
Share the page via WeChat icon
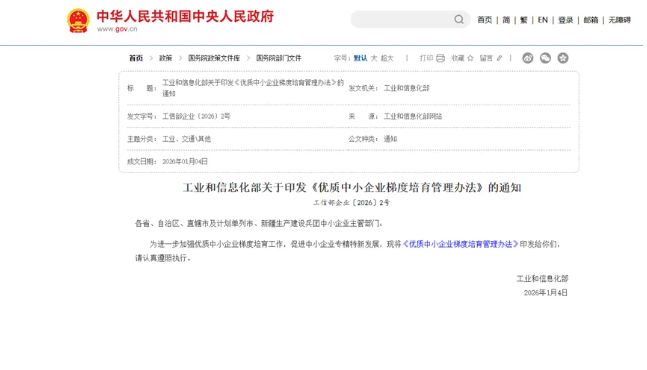pyautogui.click(x=545, y=58)
